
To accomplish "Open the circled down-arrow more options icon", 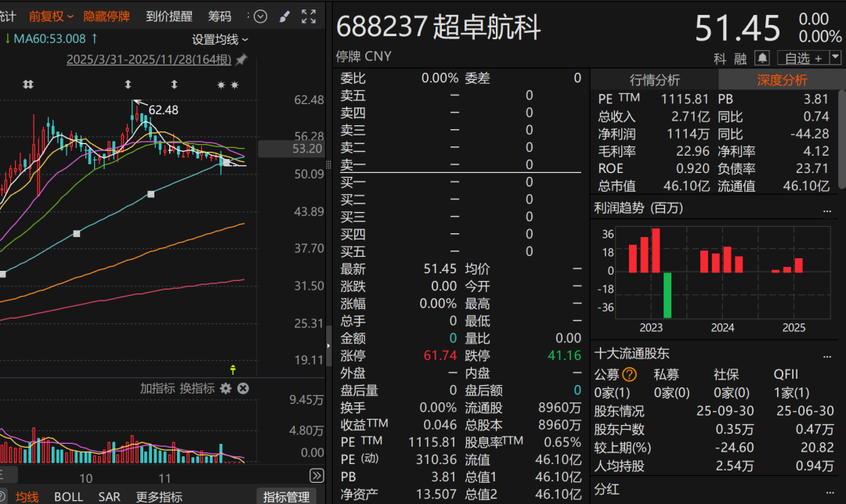I will pyautogui.click(x=260, y=16).
